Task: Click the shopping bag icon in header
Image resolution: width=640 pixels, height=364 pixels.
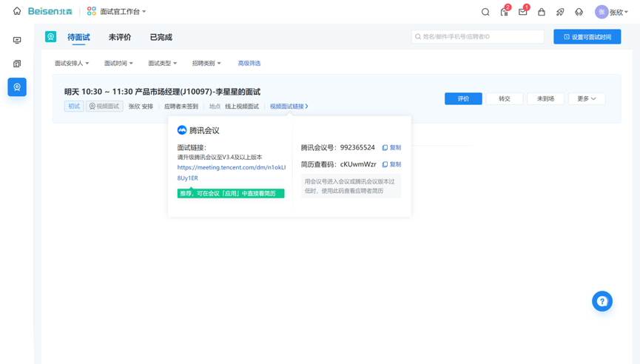Action: coord(542,12)
